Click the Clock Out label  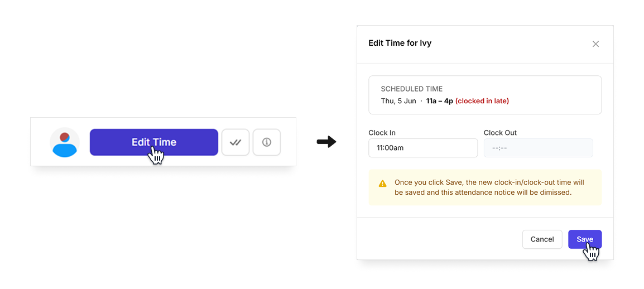500,133
